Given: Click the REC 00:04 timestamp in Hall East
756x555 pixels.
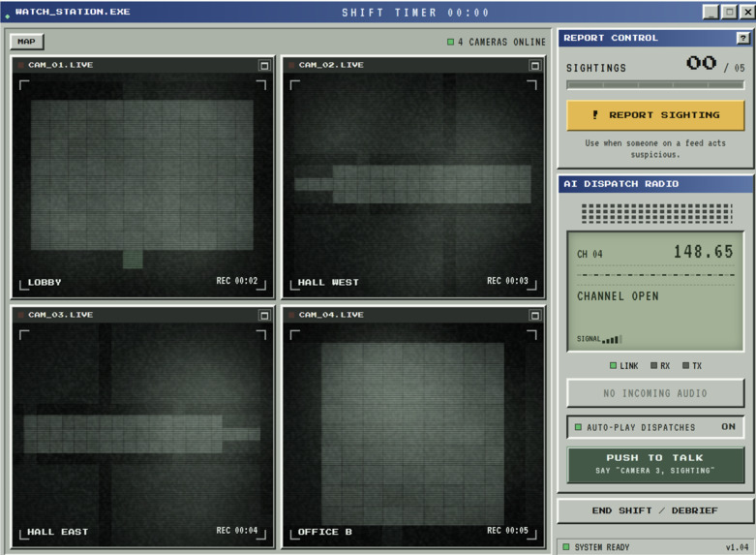Looking at the screenshot, I should pos(237,531).
